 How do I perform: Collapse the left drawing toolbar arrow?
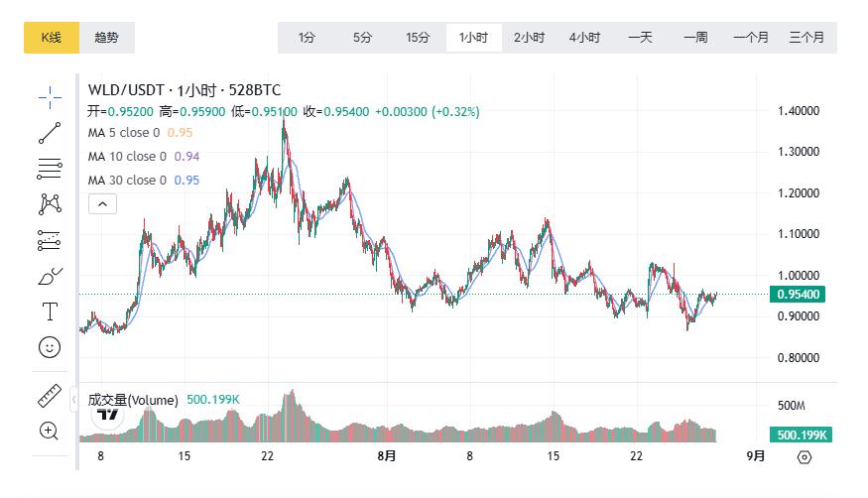pos(73,400)
